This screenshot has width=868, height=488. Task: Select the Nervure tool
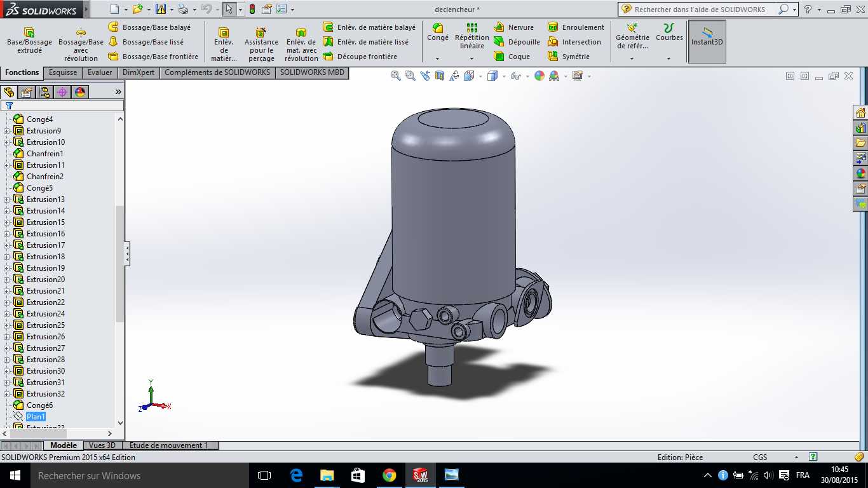click(514, 27)
